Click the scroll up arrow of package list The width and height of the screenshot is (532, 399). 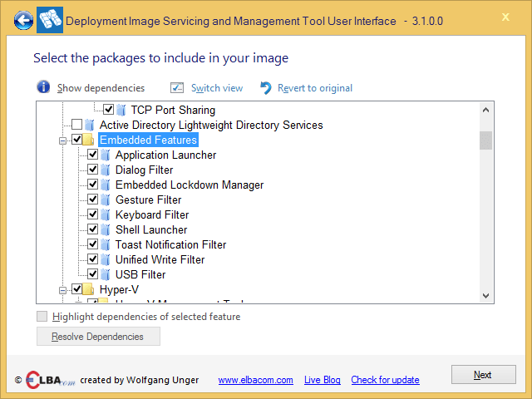(x=485, y=110)
